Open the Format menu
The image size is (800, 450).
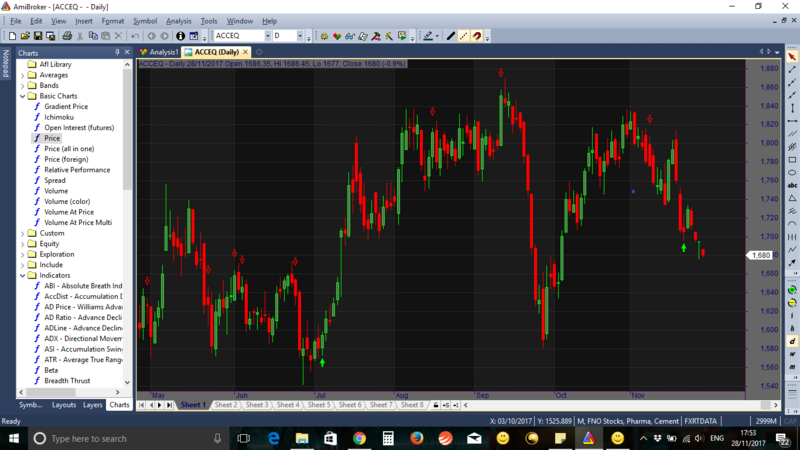113,21
